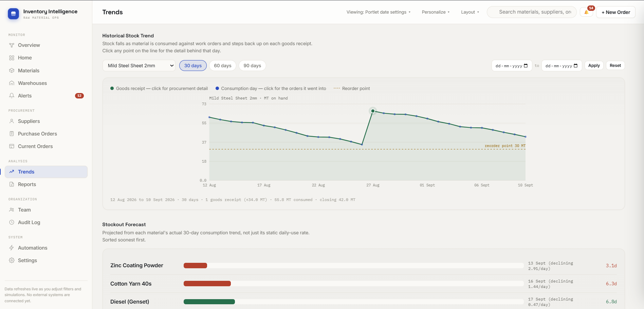
Task: Open the start date calendar picker
Action: coord(526,66)
